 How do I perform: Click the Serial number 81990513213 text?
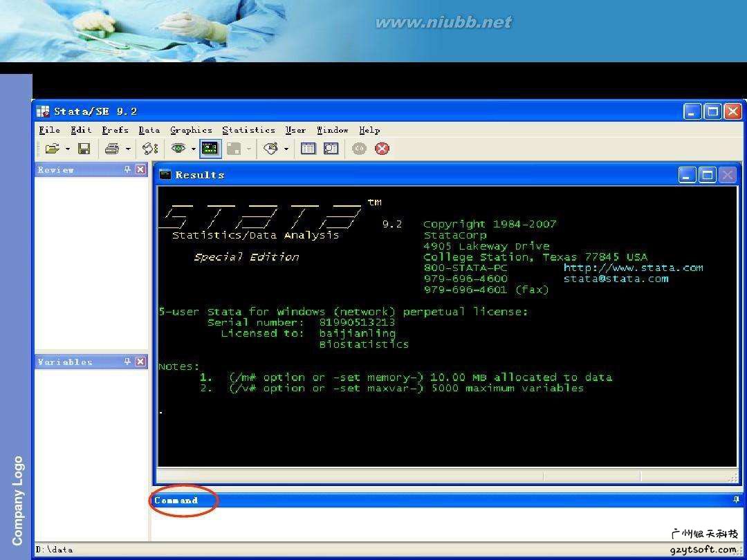tap(357, 322)
